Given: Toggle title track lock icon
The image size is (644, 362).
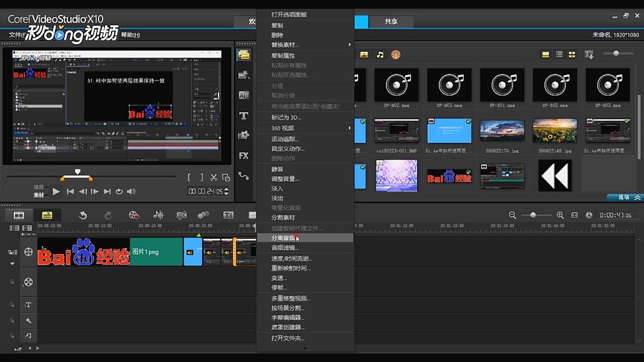Looking at the screenshot, I should 12,305.
